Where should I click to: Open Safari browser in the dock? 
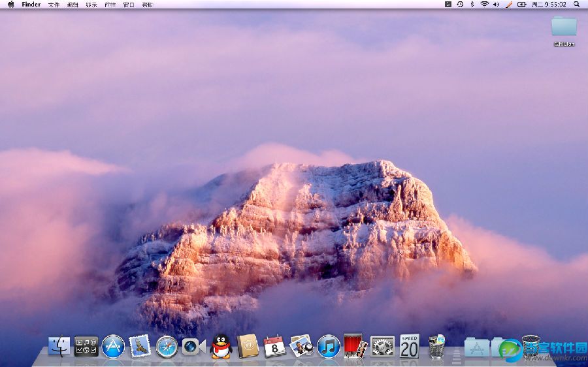point(167,346)
